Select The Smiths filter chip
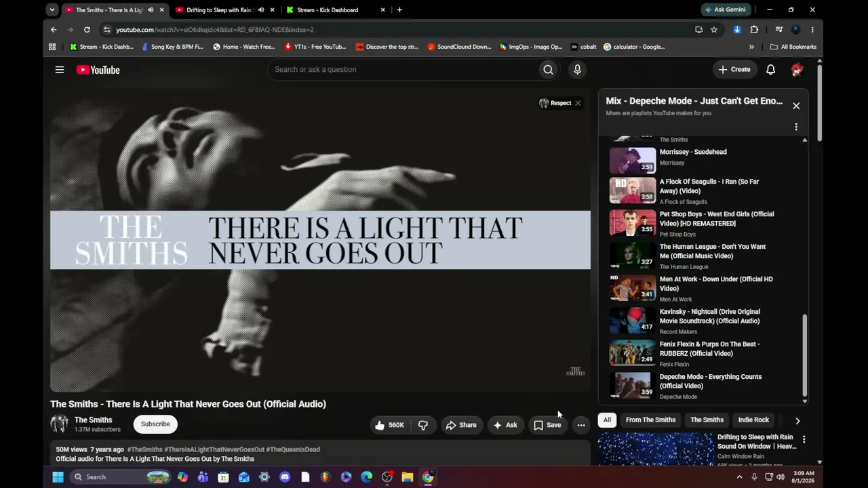Screen dimensions: 868x488 707,420
